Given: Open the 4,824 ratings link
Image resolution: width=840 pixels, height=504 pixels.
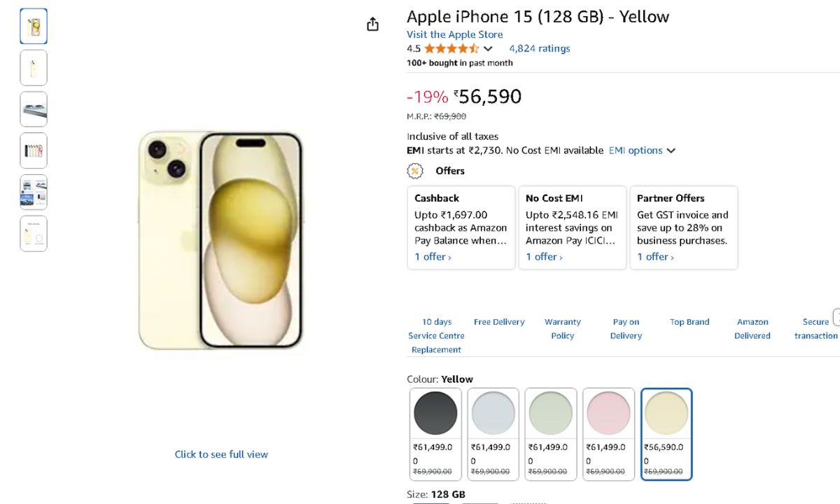Looking at the screenshot, I should [x=539, y=49].
